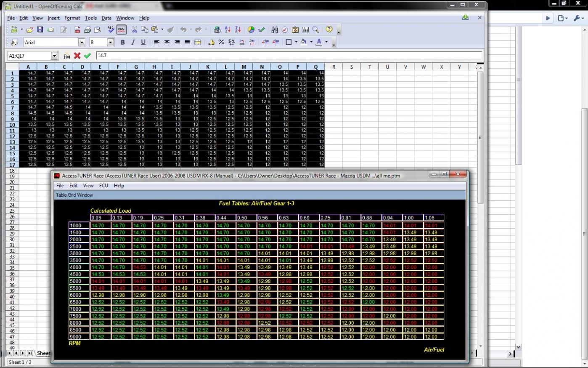Image resolution: width=588 pixels, height=368 pixels.
Task: Open the Data menu in Calc
Action: click(x=106, y=18)
